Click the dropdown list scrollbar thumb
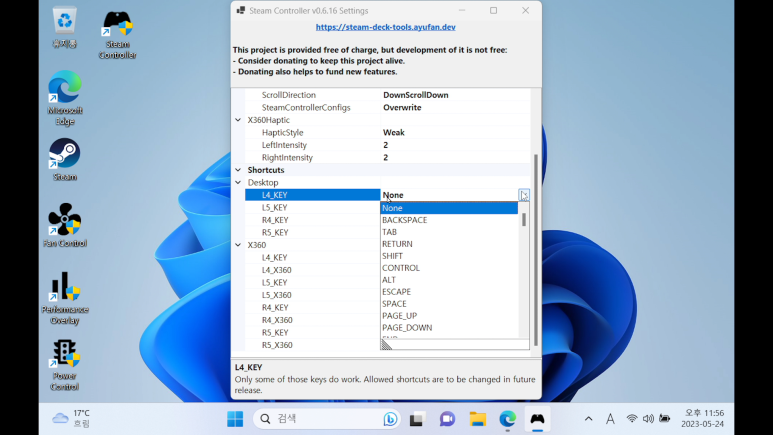 pos(524,219)
